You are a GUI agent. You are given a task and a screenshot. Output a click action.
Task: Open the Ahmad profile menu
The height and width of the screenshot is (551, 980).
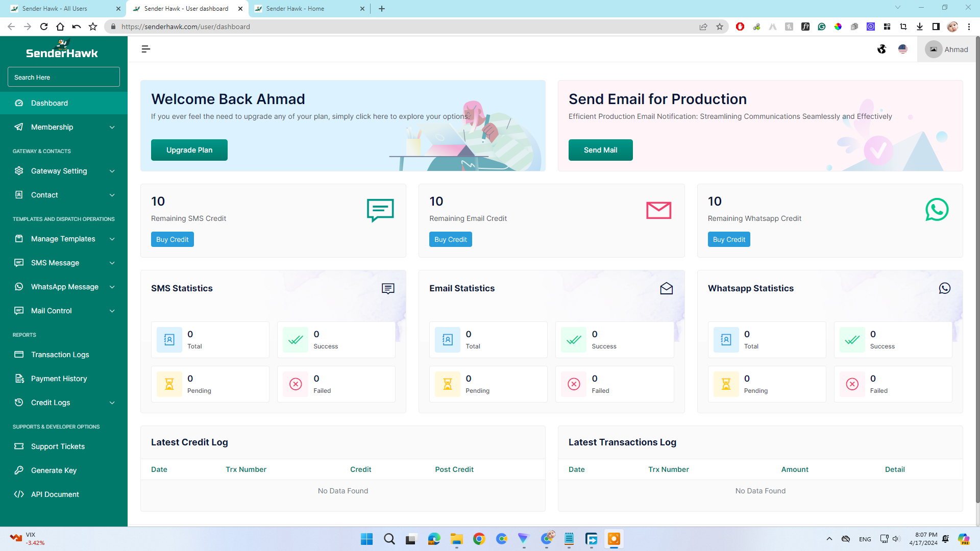pyautogui.click(x=947, y=49)
